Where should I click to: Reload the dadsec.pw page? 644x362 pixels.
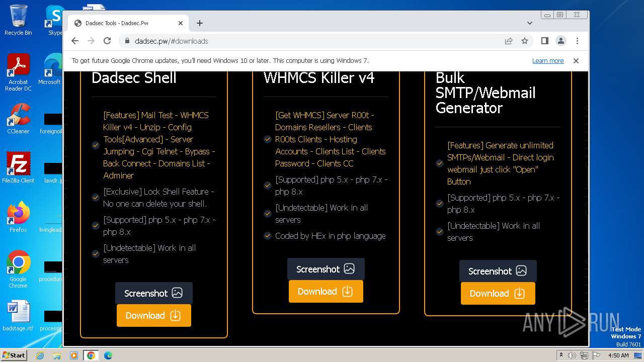107,41
